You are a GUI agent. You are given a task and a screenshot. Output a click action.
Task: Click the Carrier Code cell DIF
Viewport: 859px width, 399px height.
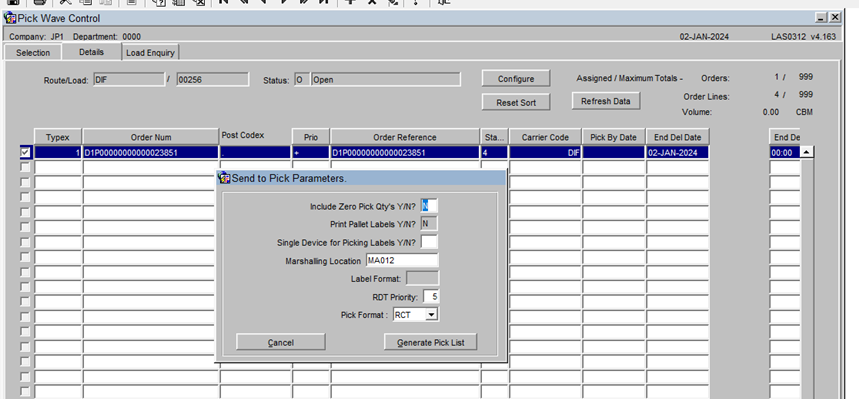click(545, 153)
